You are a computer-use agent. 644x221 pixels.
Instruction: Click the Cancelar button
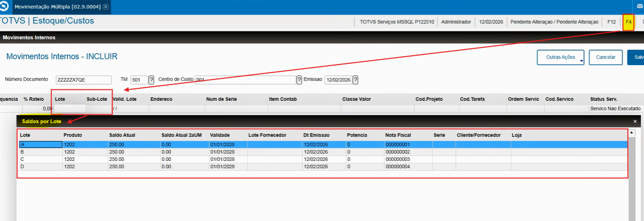pyautogui.click(x=605, y=57)
